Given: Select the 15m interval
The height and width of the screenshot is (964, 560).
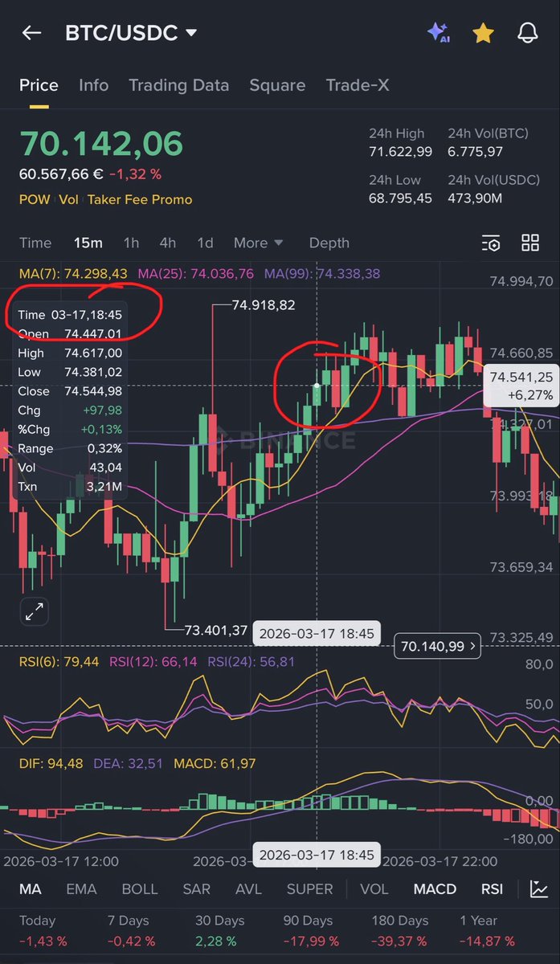Looking at the screenshot, I should [88, 243].
